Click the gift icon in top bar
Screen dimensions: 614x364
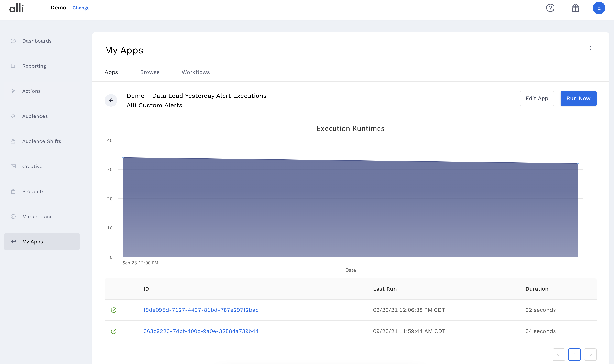point(576,8)
